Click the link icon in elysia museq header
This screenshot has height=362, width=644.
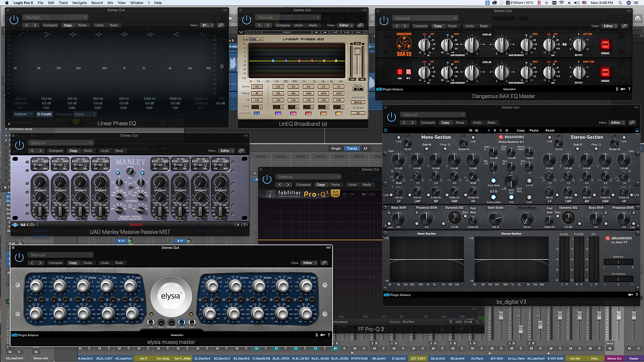[325, 262]
